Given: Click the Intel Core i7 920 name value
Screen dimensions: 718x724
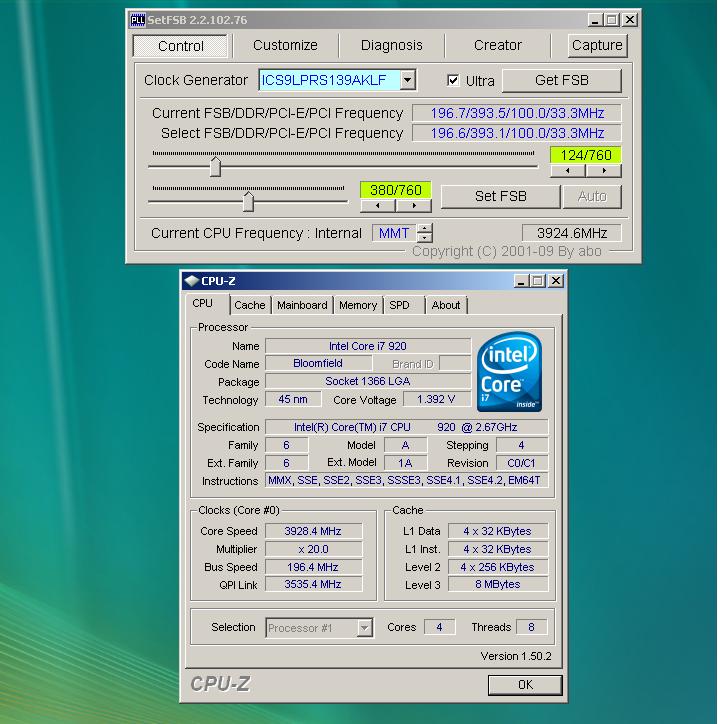Looking at the screenshot, I should coord(368,346).
